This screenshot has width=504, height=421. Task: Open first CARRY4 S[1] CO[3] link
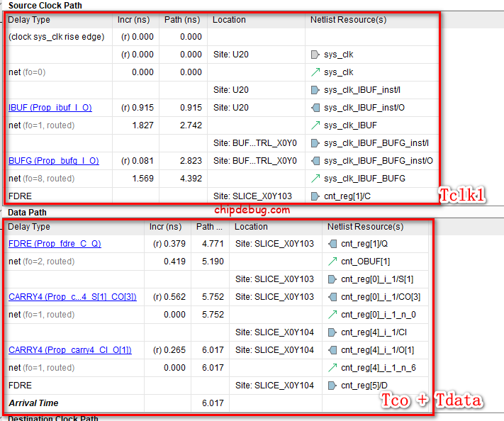point(71,297)
